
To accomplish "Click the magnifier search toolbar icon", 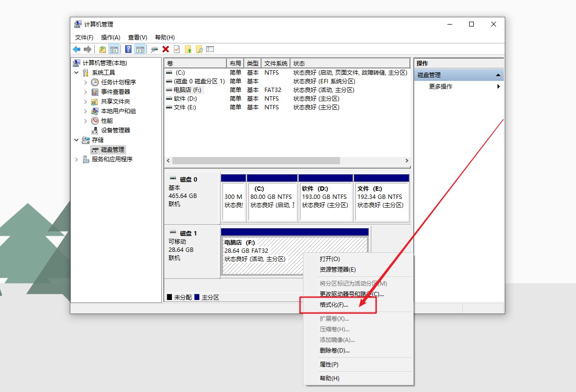I will click(199, 49).
